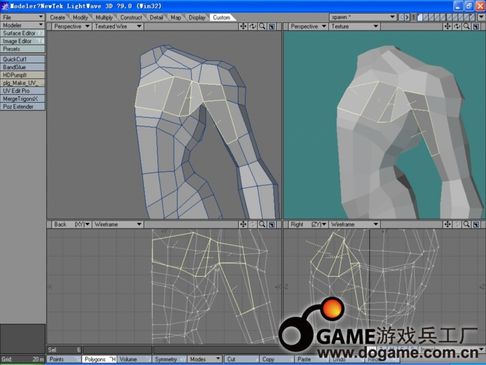Screen dimensions: 486x365
Task: Open the Display tab
Action: point(197,17)
